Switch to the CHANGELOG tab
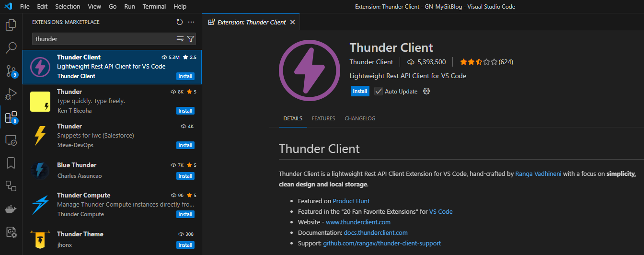644x255 pixels. coord(360,118)
